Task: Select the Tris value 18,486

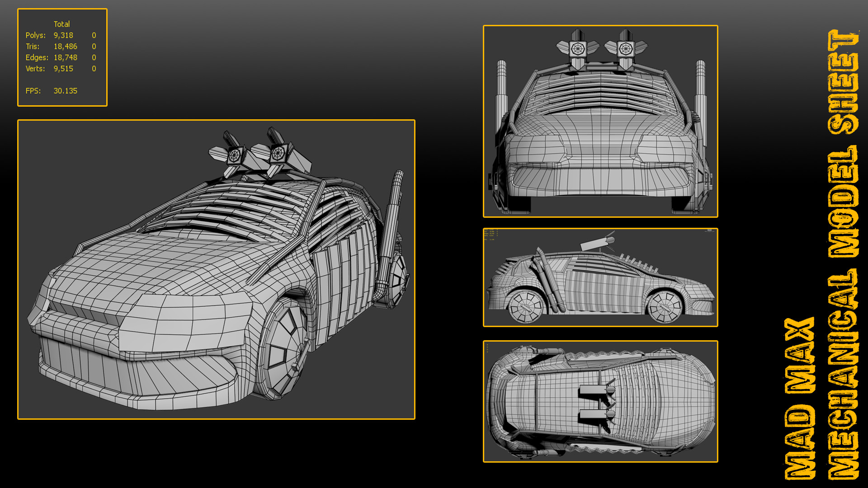Action: pyautogui.click(x=66, y=47)
